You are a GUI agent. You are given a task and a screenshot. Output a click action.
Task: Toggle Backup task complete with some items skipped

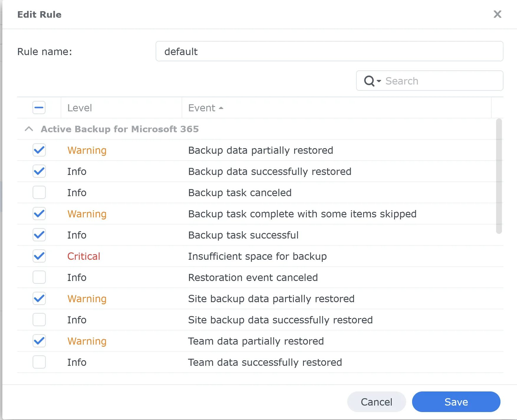pos(39,214)
